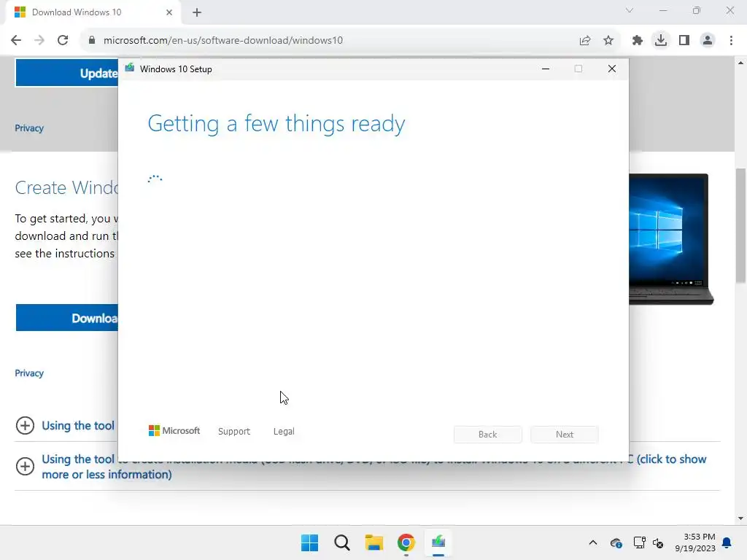The image size is (747, 560).
Task: Click the Next button in Setup
Action: (565, 435)
